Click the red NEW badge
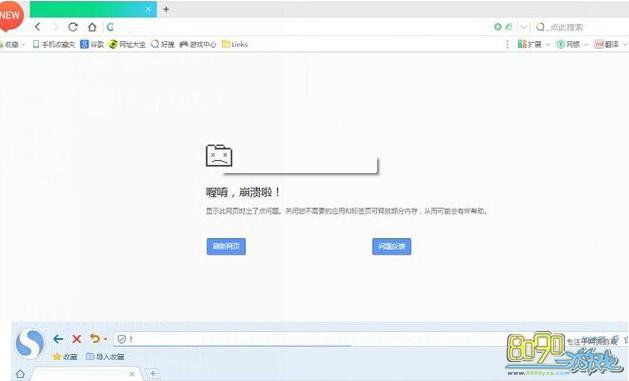 click(x=11, y=16)
